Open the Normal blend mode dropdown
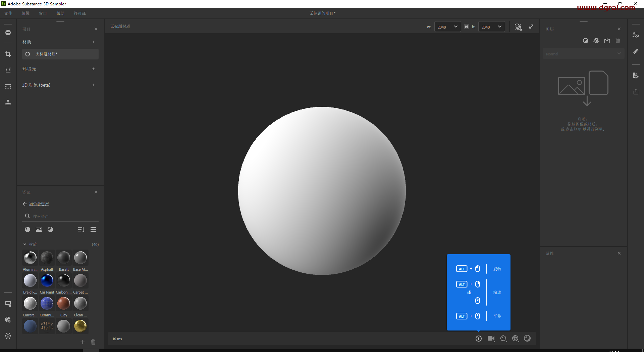 584,54
